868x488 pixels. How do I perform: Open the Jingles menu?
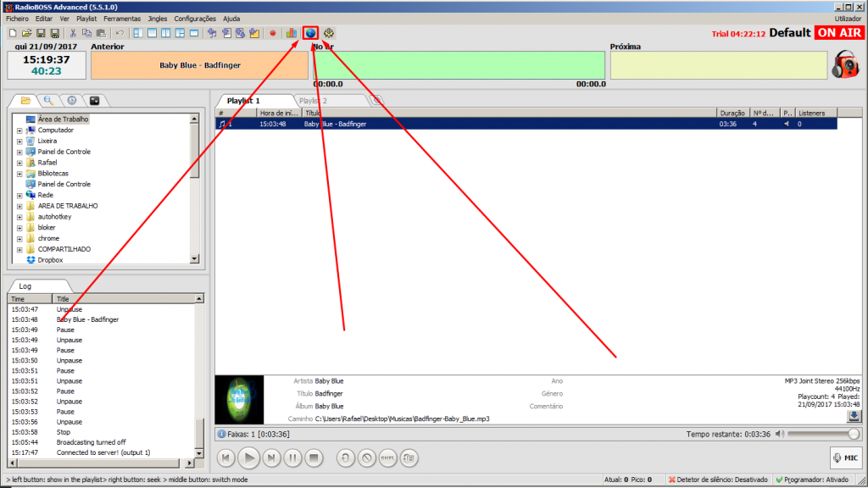click(157, 18)
